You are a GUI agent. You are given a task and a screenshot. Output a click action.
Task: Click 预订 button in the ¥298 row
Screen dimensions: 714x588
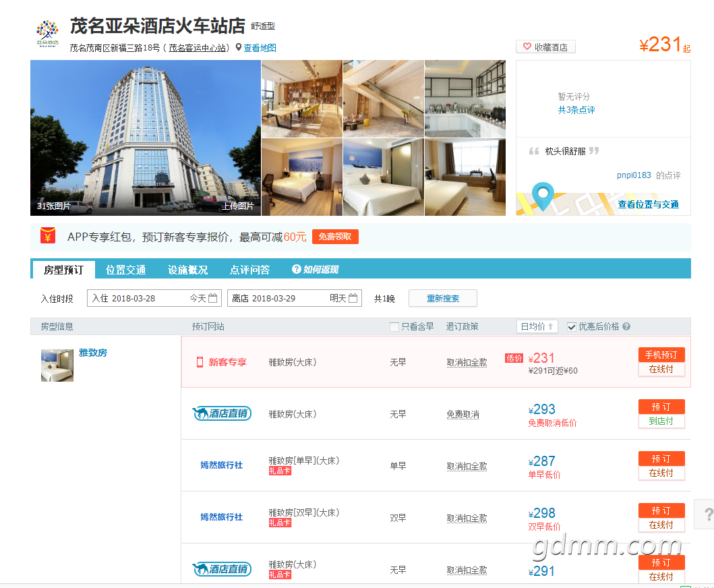(661, 510)
